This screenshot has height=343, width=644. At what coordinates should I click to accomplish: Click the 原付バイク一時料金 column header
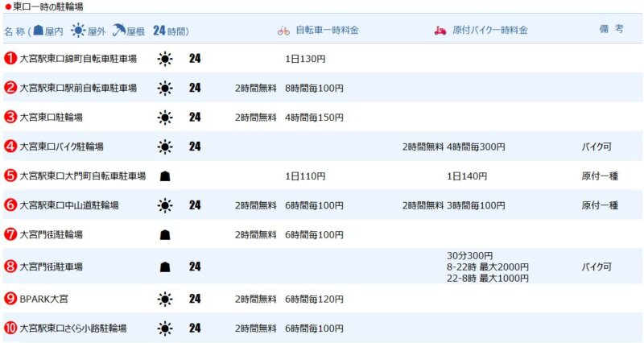490,30
